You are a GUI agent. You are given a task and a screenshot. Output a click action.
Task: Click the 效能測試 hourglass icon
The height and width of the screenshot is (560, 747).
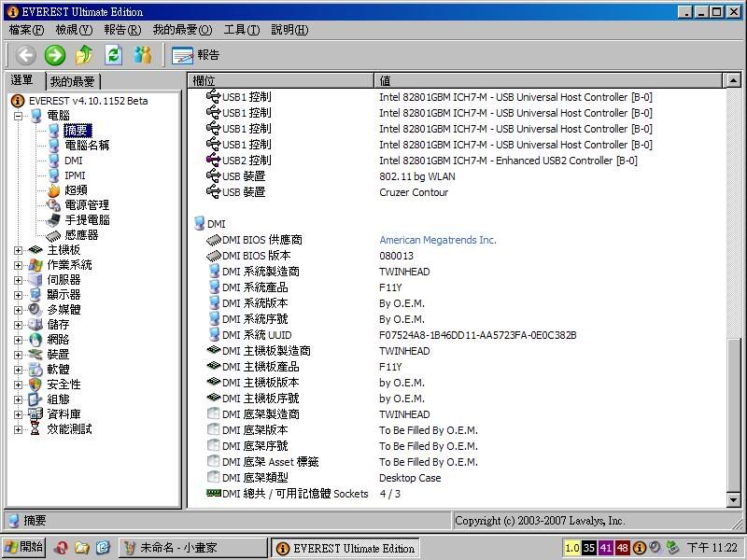[x=35, y=429]
